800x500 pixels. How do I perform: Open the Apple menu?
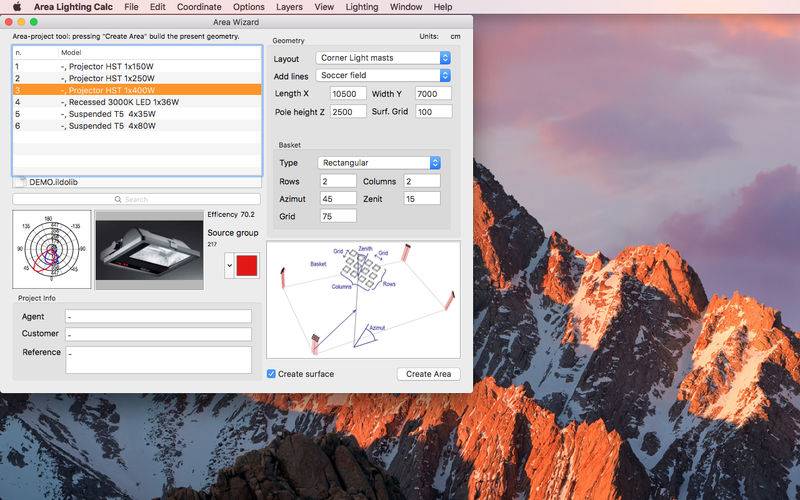[16, 7]
